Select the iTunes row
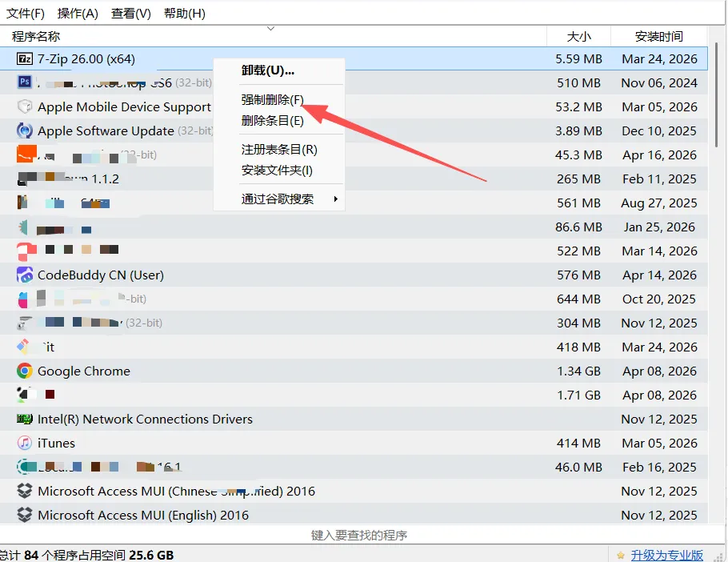The image size is (728, 562). pos(354,443)
